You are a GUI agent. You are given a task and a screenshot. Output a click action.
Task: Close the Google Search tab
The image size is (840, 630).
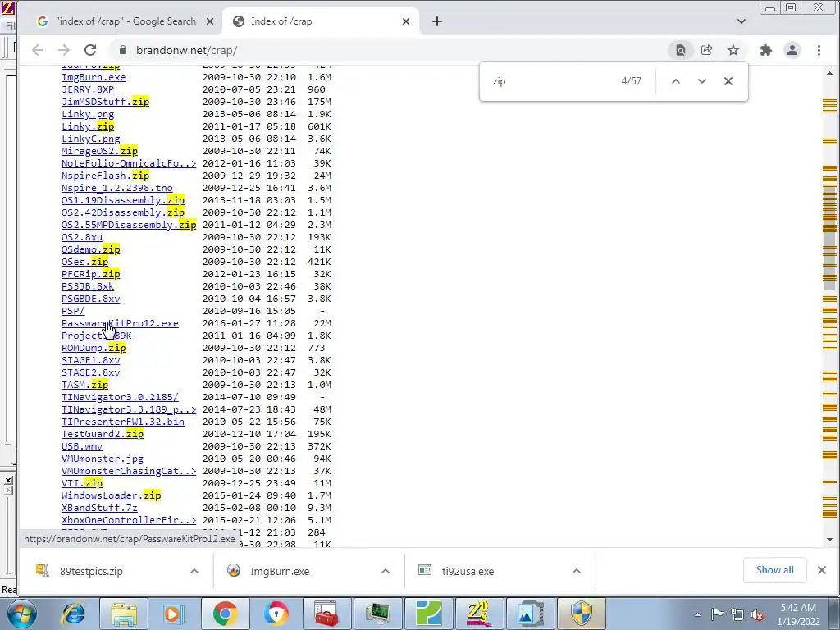click(210, 21)
